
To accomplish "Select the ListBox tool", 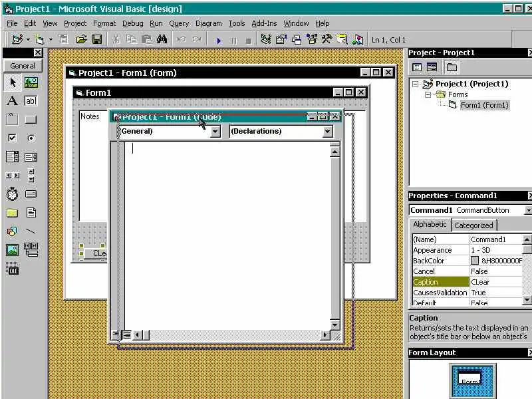I will coord(31,157).
